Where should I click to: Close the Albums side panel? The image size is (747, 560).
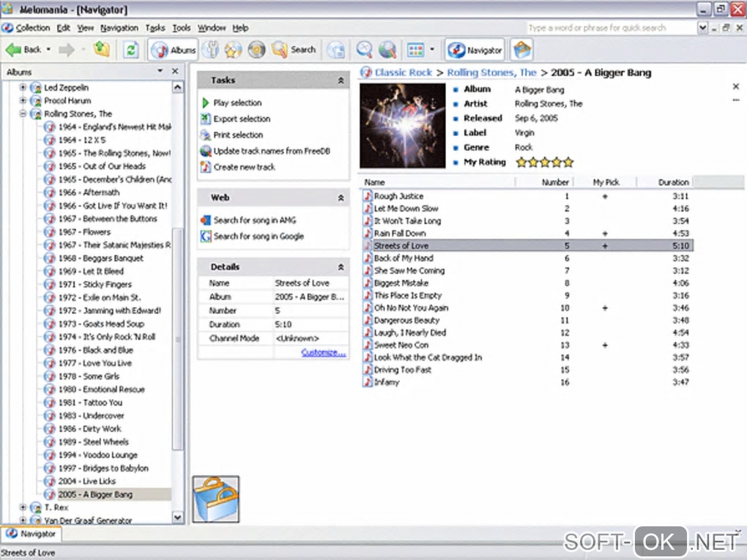[175, 71]
